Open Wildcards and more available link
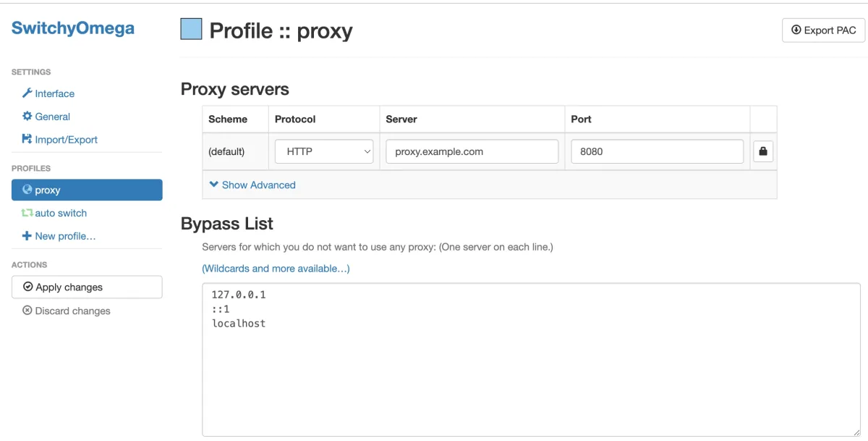The width and height of the screenshot is (868, 441). tap(276, 269)
